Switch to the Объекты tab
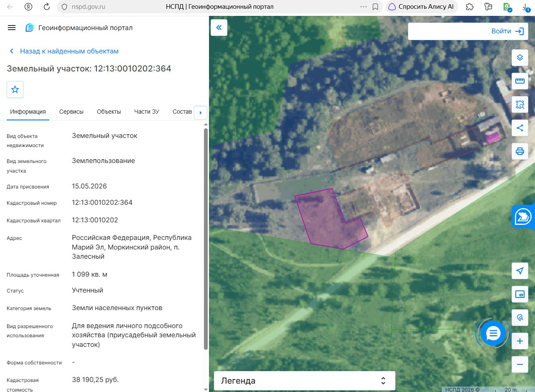Image resolution: width=535 pixels, height=392 pixels. (109, 112)
